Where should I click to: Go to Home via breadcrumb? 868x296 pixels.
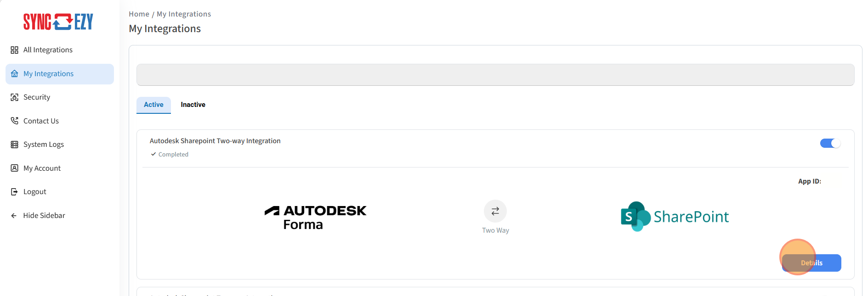pos(139,14)
